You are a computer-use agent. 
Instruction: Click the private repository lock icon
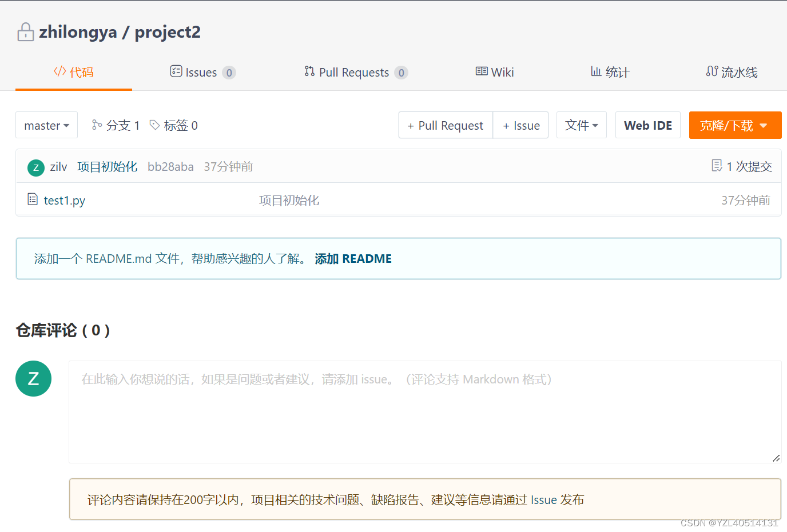[x=26, y=32]
